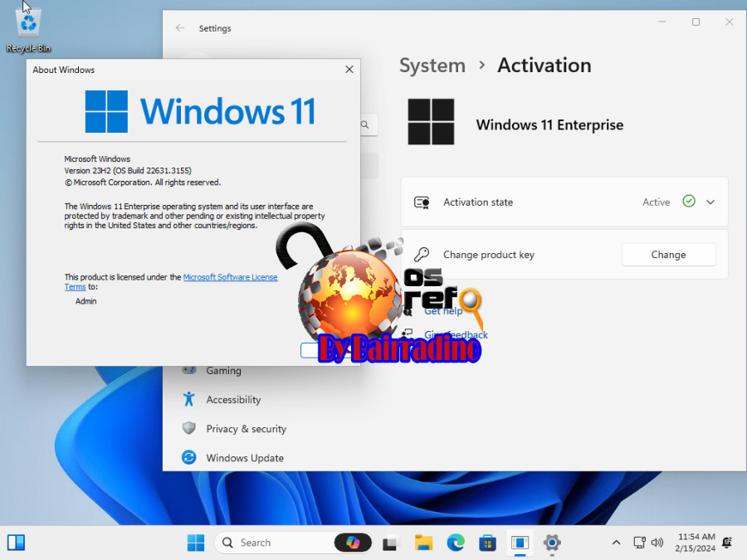Open notification bell in tray
This screenshot has height=560, width=747.
[x=727, y=543]
